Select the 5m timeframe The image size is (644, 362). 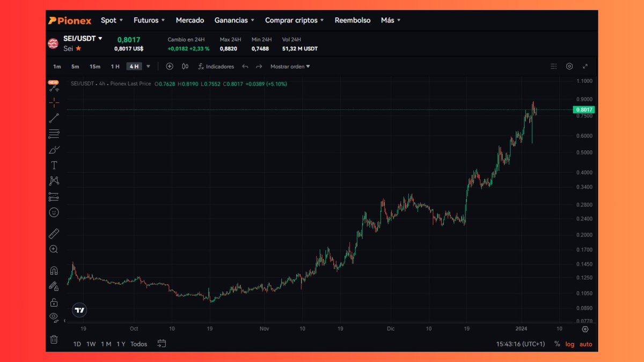(75, 67)
